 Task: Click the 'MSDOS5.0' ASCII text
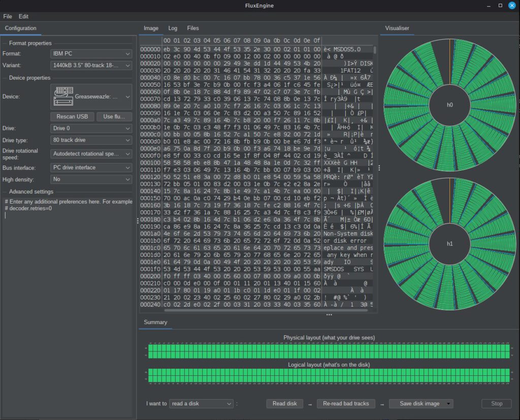tap(347, 49)
